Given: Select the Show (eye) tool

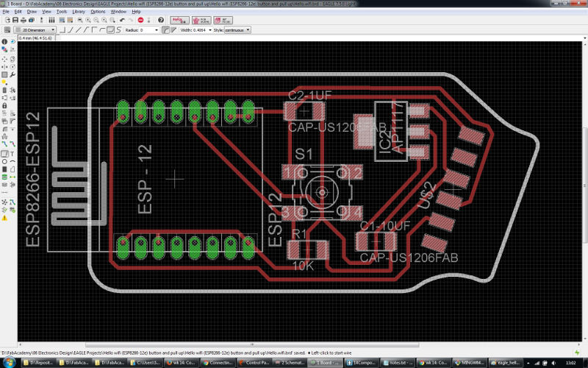Looking at the screenshot, I should tap(12, 42).
